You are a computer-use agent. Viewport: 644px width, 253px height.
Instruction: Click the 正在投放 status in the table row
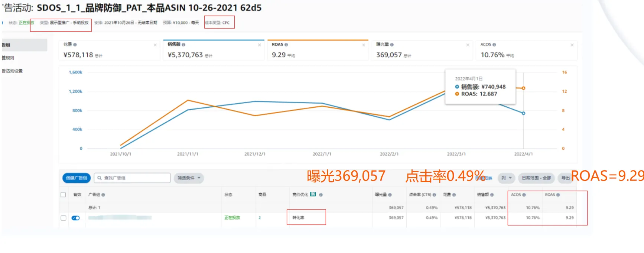[232, 218]
